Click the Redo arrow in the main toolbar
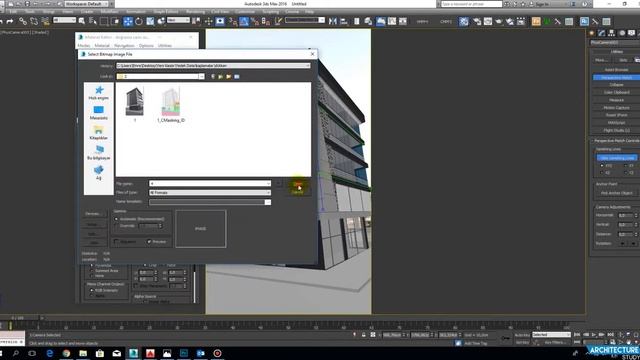Viewport: 640px width, 360px height. [x=10, y=21]
